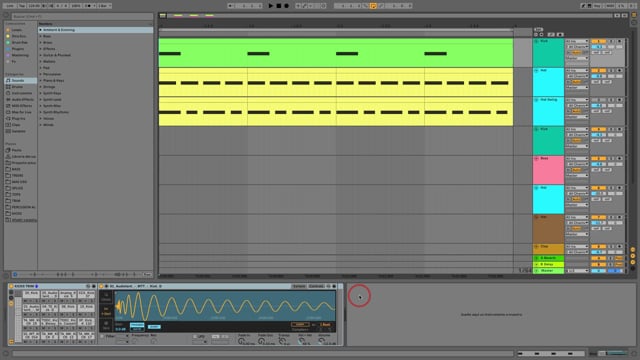Select the A Reverb return track
640x360 pixels.
coord(548,258)
